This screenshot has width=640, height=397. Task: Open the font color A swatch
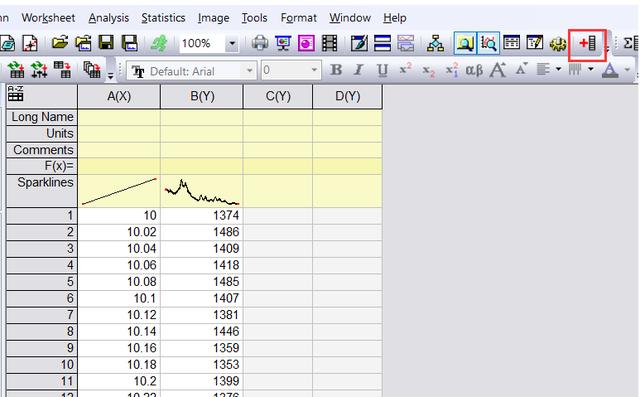[610, 70]
